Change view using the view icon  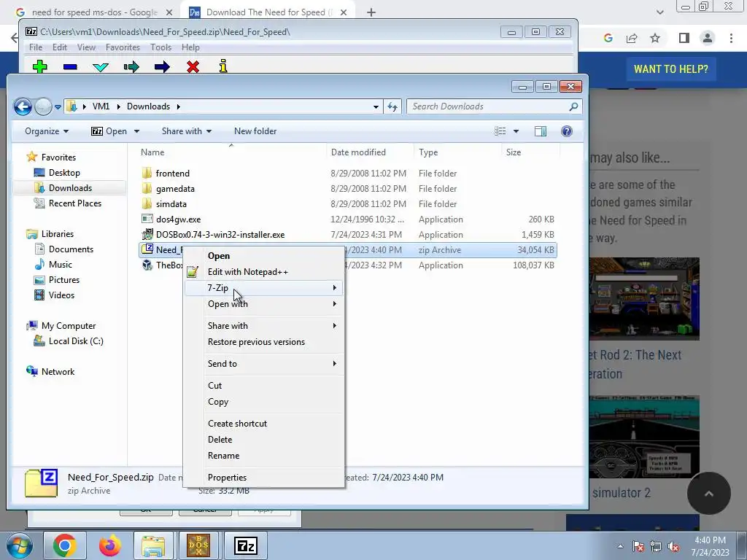pos(500,131)
